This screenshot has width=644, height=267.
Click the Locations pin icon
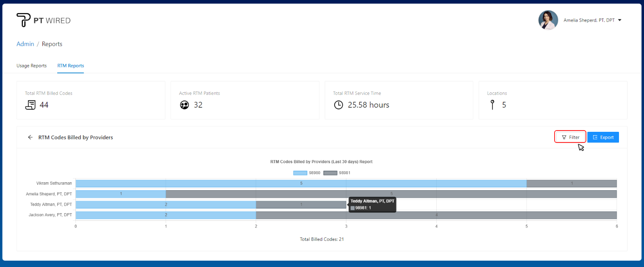pyautogui.click(x=492, y=105)
